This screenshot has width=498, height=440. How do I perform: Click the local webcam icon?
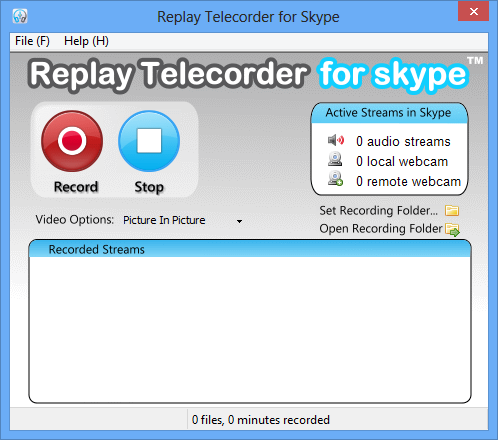335,159
